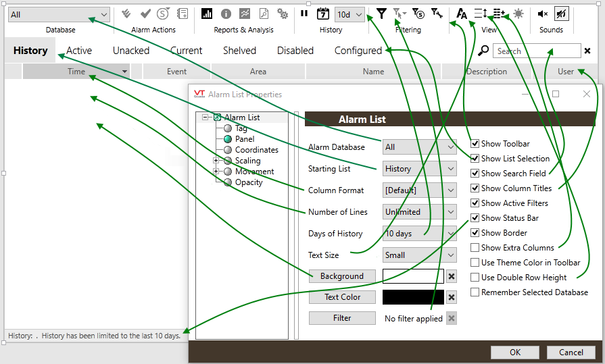Click the acknowledge alarm checkmark icon

pos(145,14)
